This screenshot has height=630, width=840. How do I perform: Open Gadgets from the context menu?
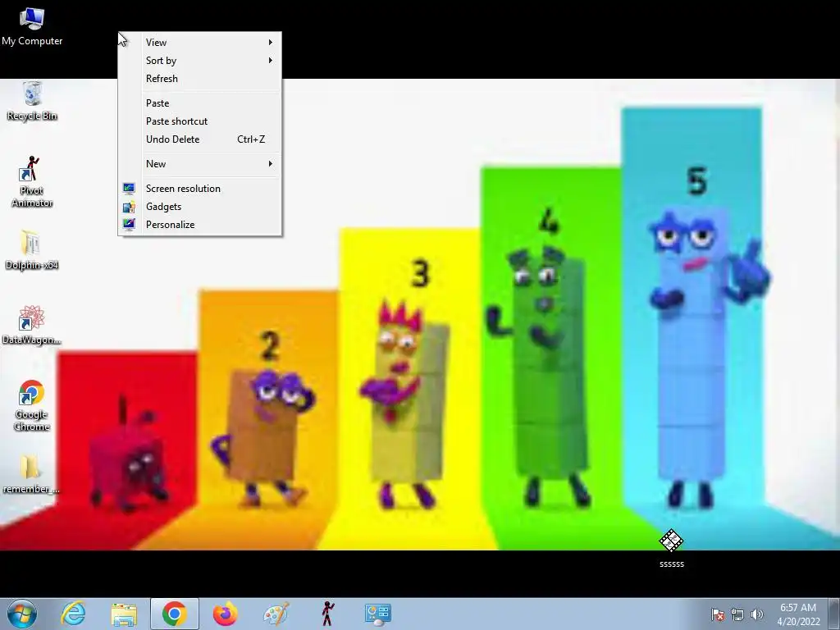point(200,207)
